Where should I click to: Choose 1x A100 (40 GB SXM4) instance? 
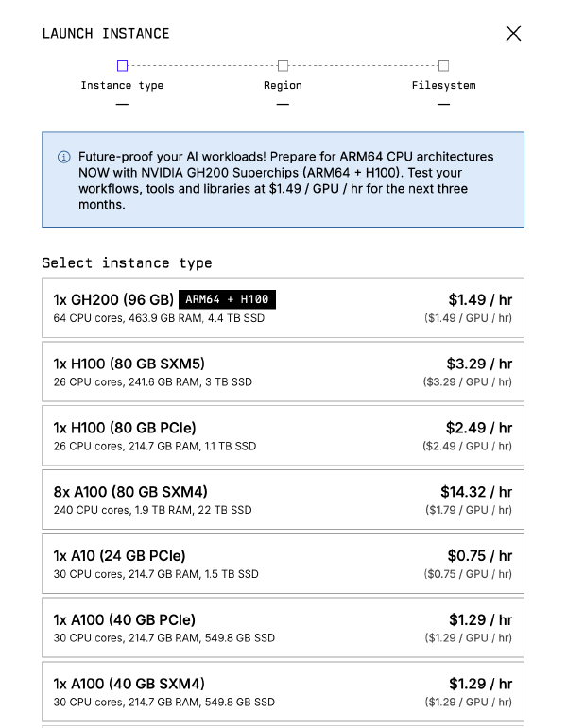(x=283, y=692)
